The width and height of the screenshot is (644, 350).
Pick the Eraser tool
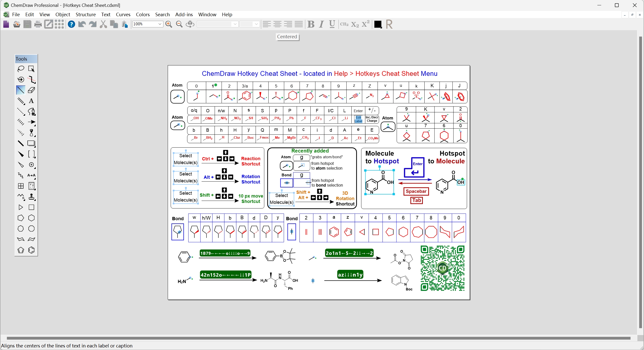coord(31,90)
